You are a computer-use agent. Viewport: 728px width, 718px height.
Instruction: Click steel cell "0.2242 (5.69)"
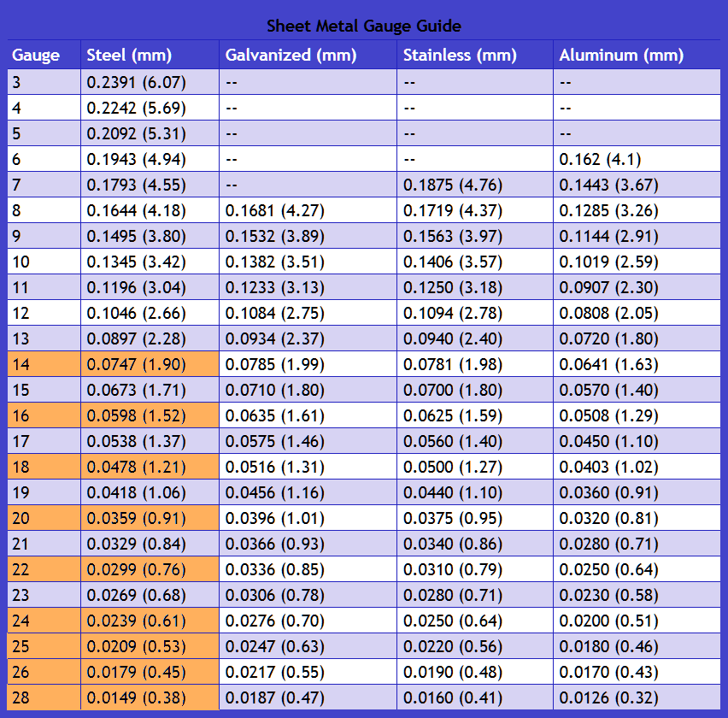point(150,108)
